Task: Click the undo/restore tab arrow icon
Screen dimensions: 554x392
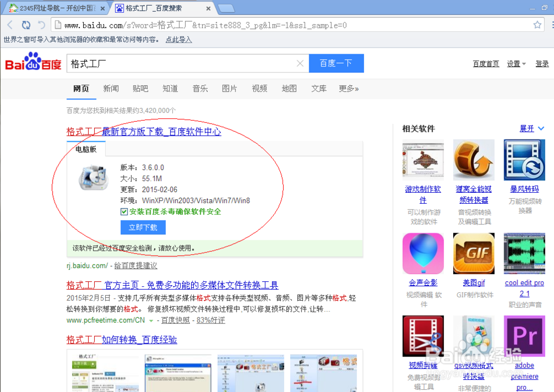Action: [42, 25]
